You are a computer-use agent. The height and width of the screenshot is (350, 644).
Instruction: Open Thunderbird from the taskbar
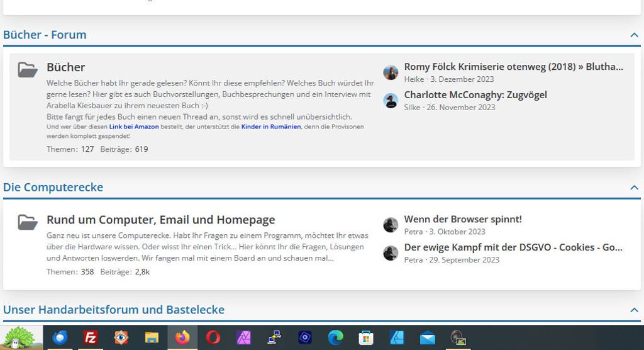click(x=60, y=337)
